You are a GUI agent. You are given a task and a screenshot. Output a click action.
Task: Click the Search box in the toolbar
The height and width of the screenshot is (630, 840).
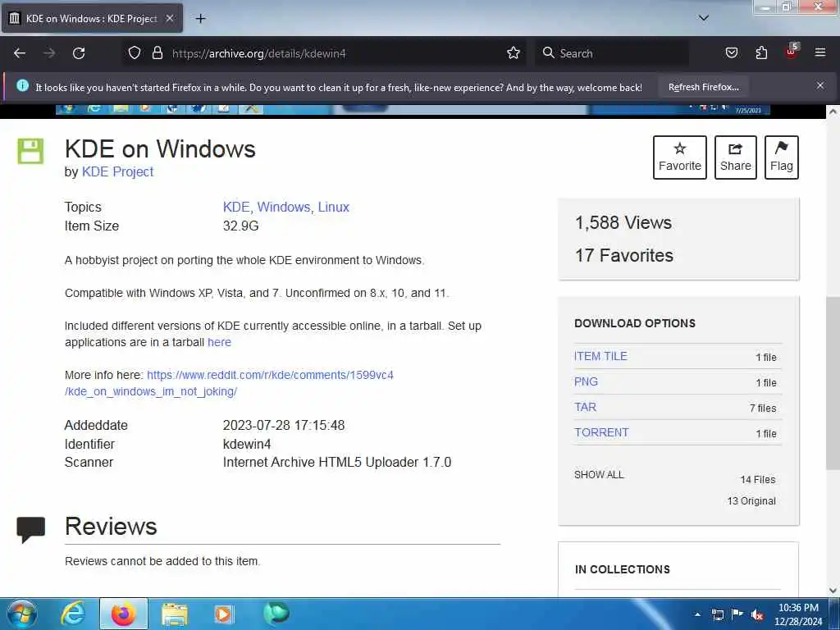612,53
